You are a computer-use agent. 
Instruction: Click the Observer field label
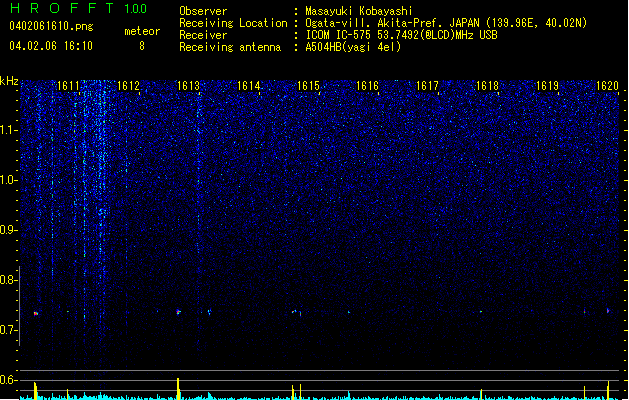[x=203, y=11]
